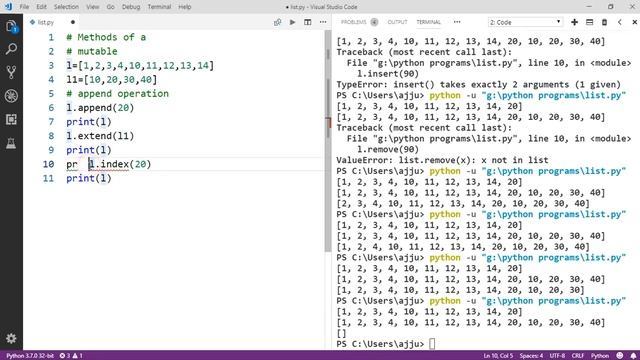Click line number 10 in the gutter
640x360 pixels.
(48, 164)
